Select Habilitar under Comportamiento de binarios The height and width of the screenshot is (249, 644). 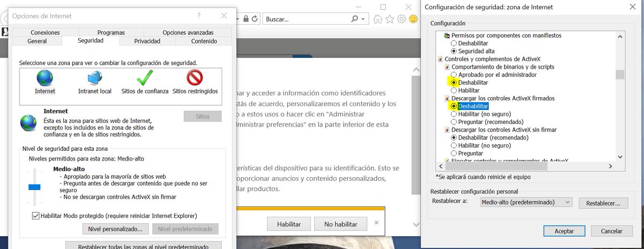[x=454, y=91]
